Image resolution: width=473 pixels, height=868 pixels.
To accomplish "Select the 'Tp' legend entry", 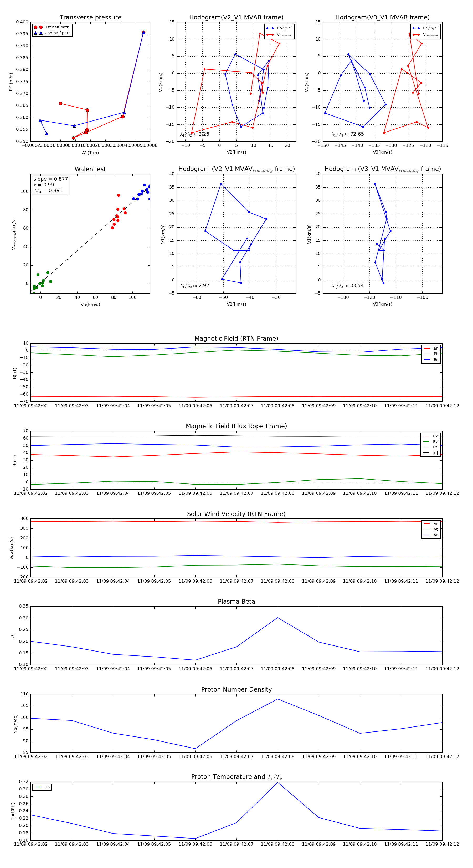I will (x=42, y=787).
